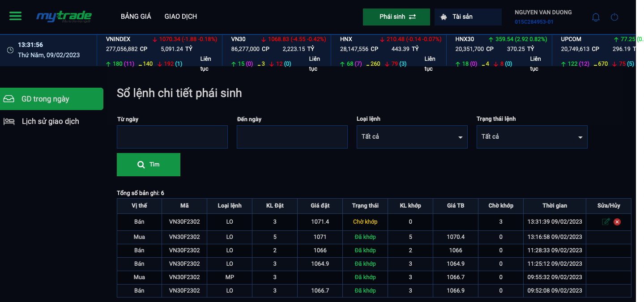This screenshot has width=644, height=302.
Task: Open the hamburger menu icon
Action: [15, 16]
